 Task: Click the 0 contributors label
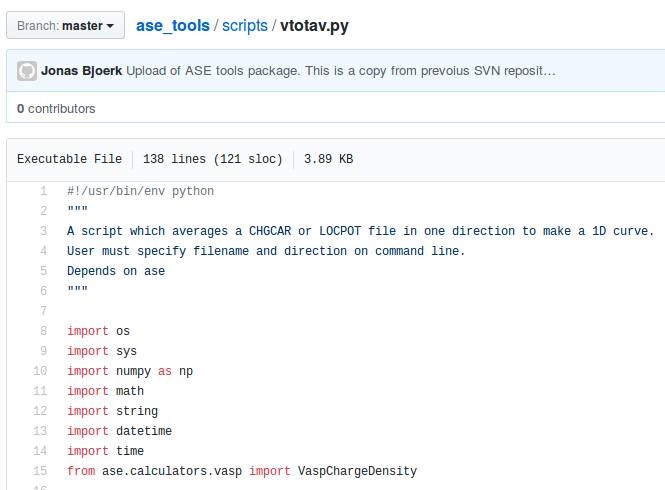pos(56,108)
